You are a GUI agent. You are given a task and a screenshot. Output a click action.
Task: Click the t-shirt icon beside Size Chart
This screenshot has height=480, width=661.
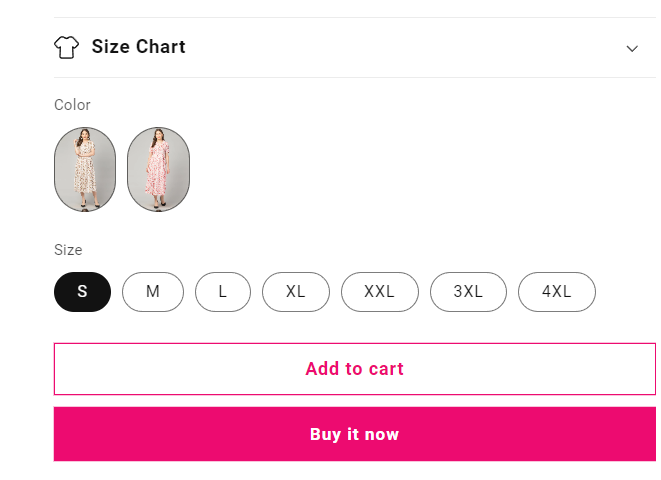pyautogui.click(x=66, y=47)
